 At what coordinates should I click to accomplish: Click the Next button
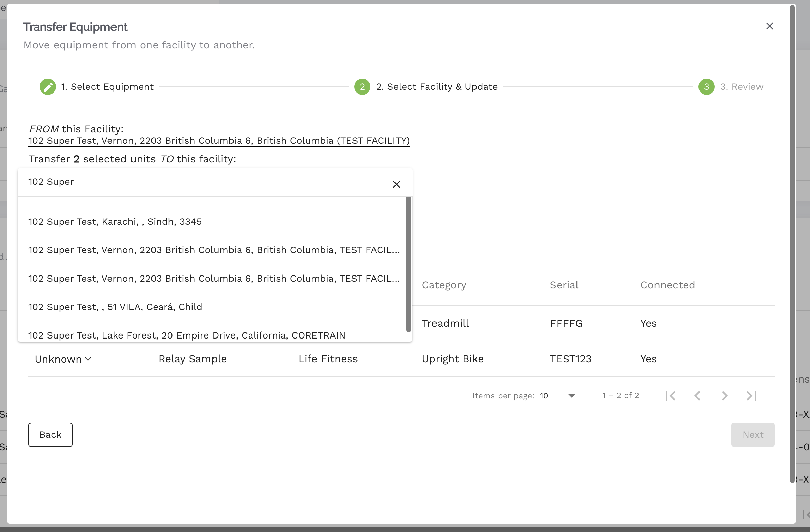pos(752,434)
